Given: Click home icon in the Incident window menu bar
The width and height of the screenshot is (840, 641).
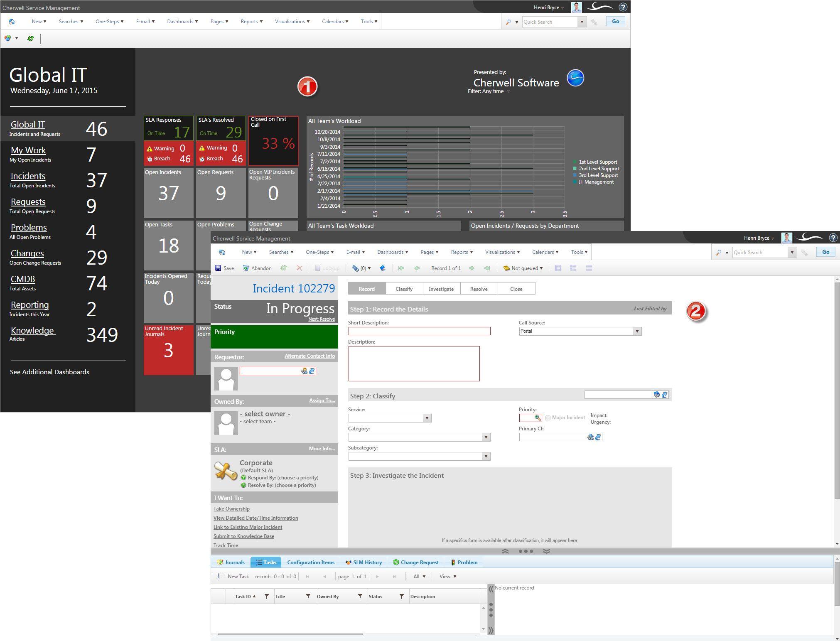Looking at the screenshot, I should pyautogui.click(x=222, y=252).
